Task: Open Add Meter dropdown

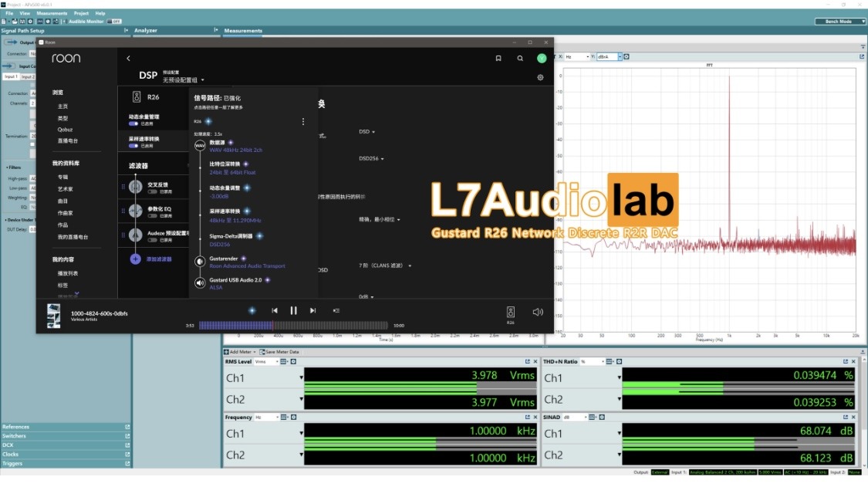Action: tap(240, 352)
